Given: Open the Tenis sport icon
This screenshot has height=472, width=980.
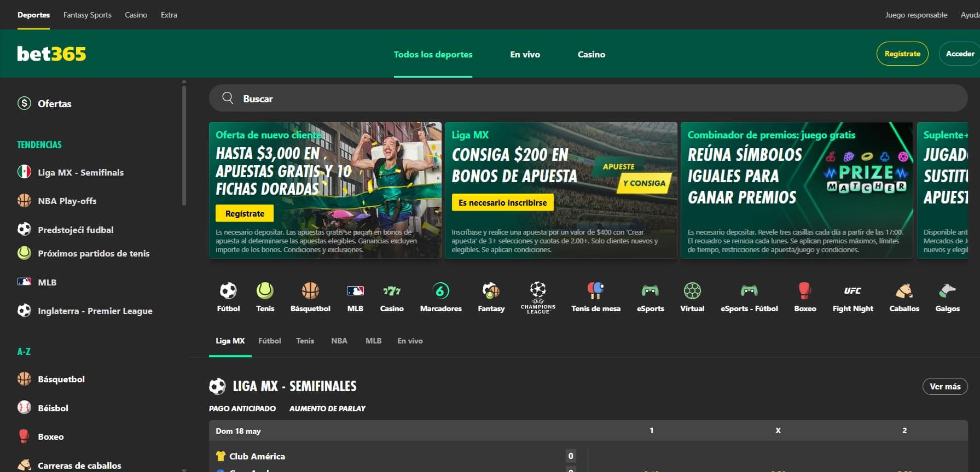Looking at the screenshot, I should [x=265, y=291].
